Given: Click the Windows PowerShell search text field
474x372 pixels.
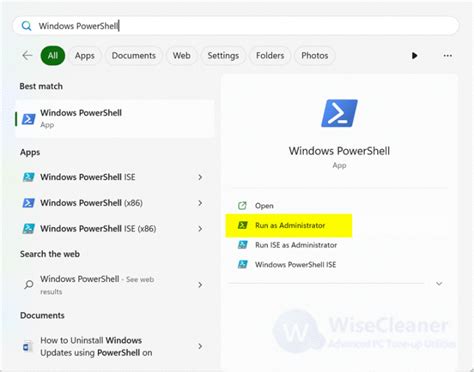Looking at the screenshot, I should click(235, 26).
